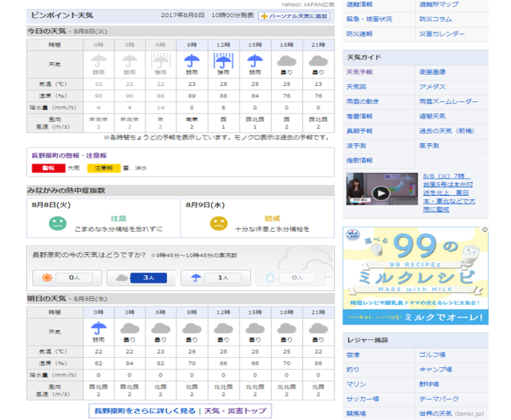Open 指数情報 link

(x=359, y=160)
